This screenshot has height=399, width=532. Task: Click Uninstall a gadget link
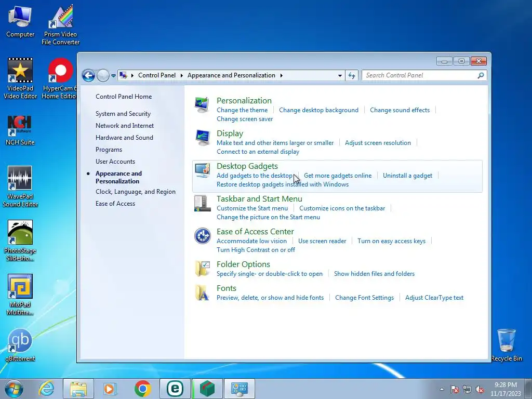click(x=407, y=176)
